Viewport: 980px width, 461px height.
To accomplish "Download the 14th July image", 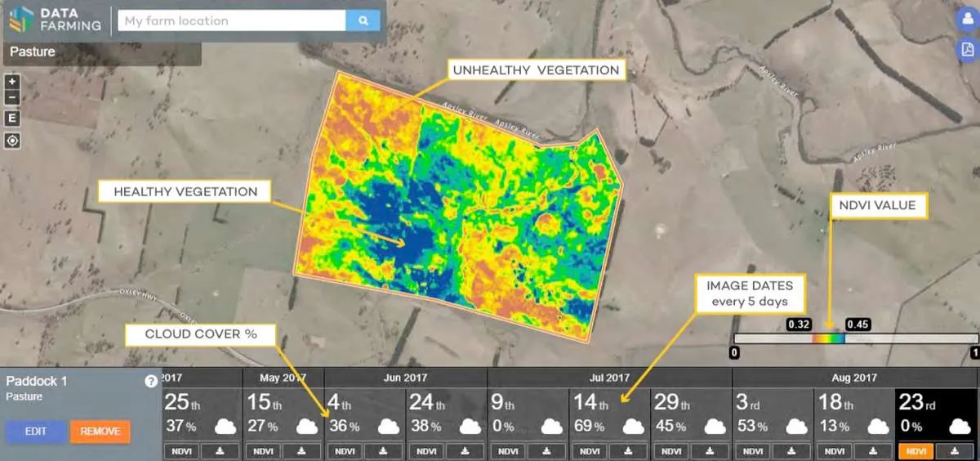I will (628, 451).
